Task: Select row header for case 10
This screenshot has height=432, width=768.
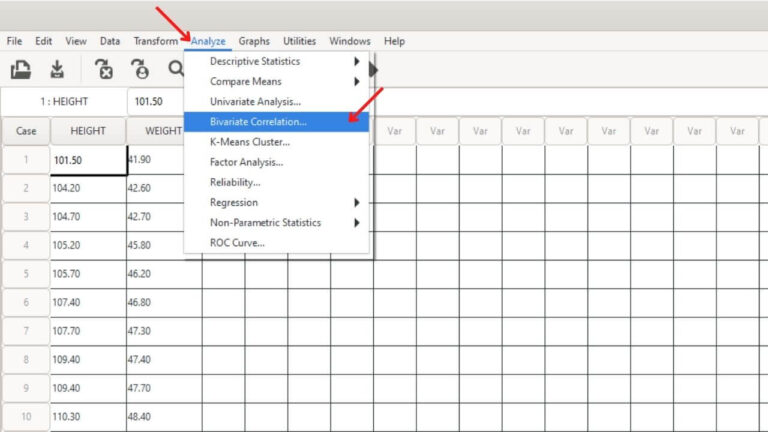Action: coord(26,416)
